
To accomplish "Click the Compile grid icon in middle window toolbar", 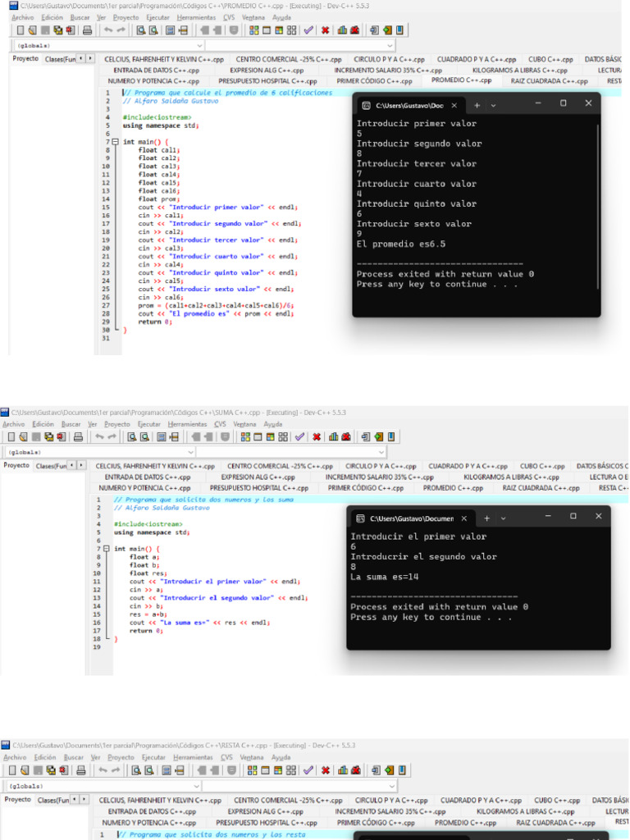I will pos(245,437).
